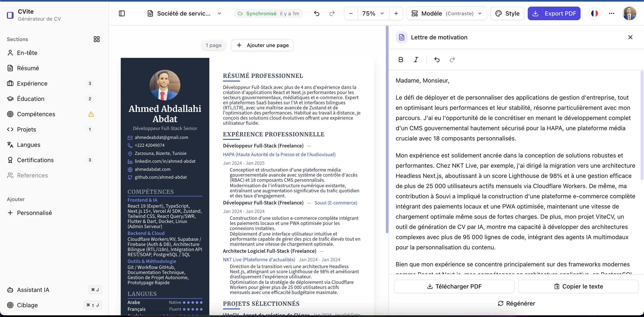Select the Certifications section
The image size is (644, 317).
[x=35, y=160]
